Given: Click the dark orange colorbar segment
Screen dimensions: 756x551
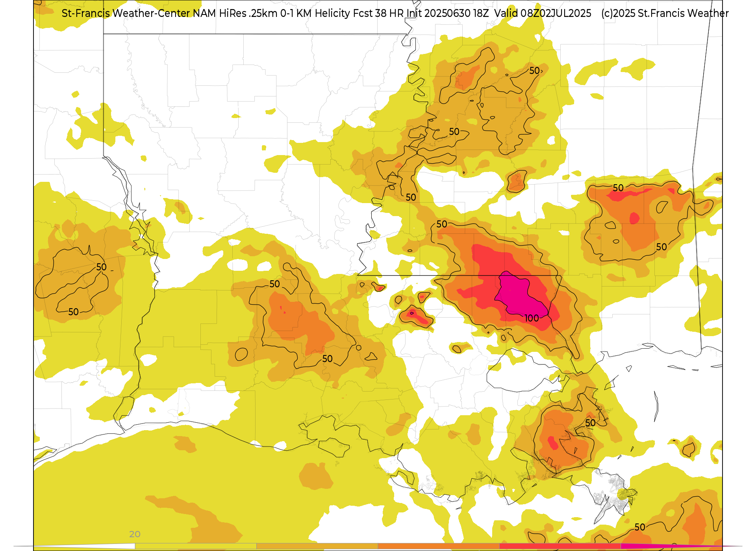Looking at the screenshot, I should point(439,546).
